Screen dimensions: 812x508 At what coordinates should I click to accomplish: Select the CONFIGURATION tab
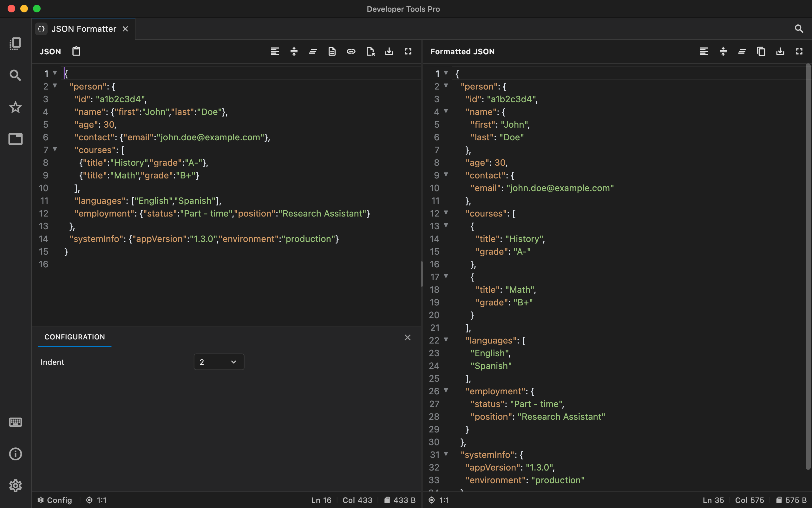tap(75, 337)
